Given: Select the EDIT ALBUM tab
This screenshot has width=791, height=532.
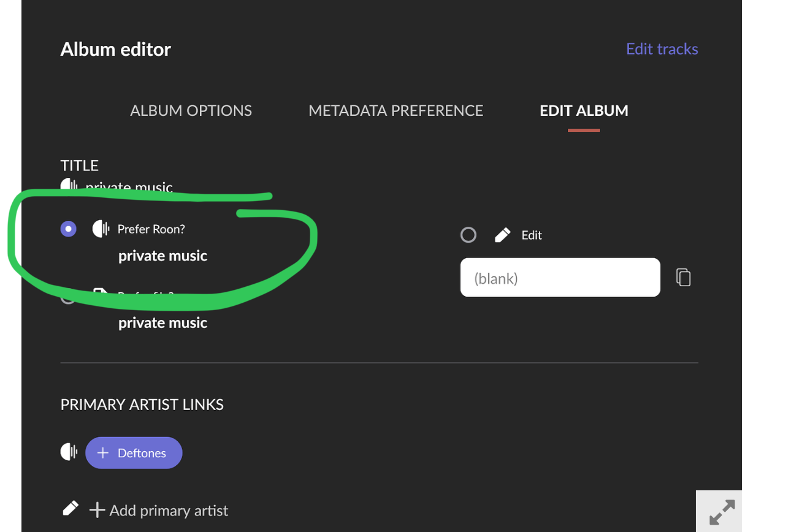Looking at the screenshot, I should 584,110.
